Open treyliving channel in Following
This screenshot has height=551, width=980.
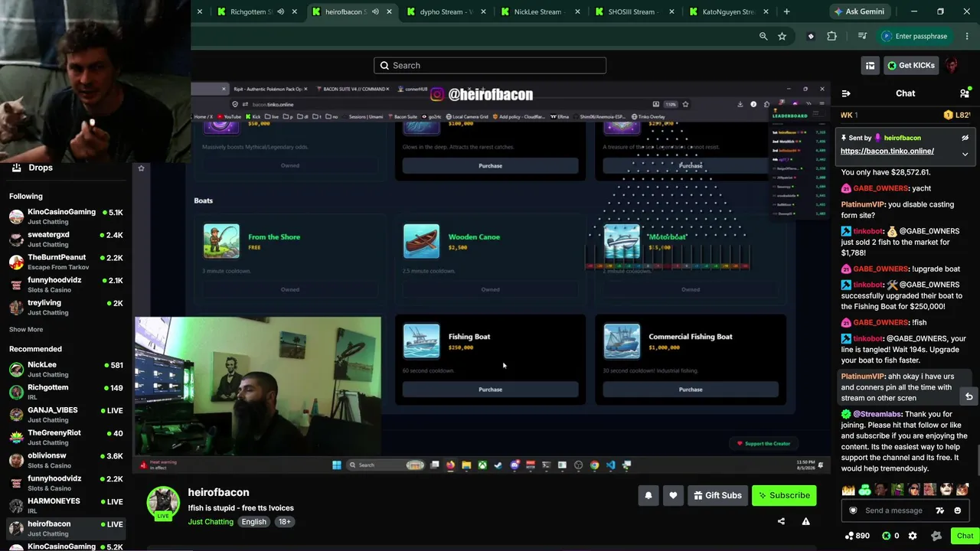point(66,308)
